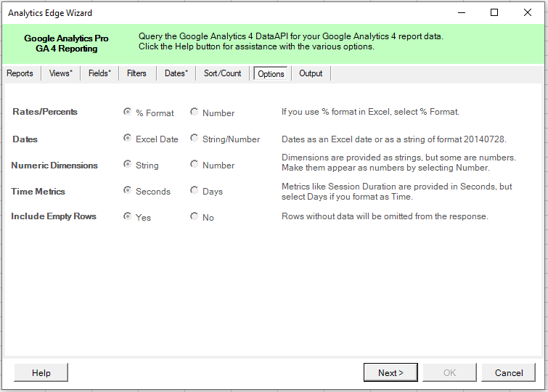Select Seconds for Time Metrics
This screenshot has width=548, height=392.
(127, 191)
